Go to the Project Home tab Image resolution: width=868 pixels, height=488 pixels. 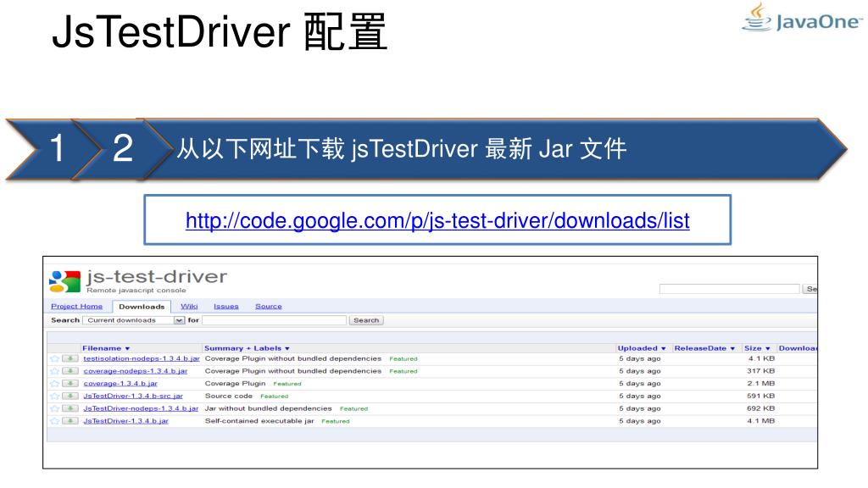coord(77,306)
